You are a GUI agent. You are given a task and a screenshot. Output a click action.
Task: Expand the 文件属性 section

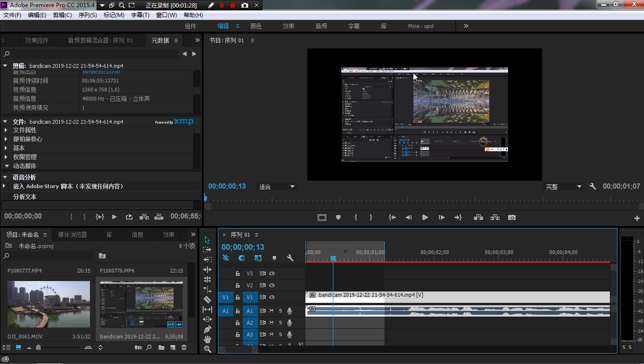tap(6, 130)
